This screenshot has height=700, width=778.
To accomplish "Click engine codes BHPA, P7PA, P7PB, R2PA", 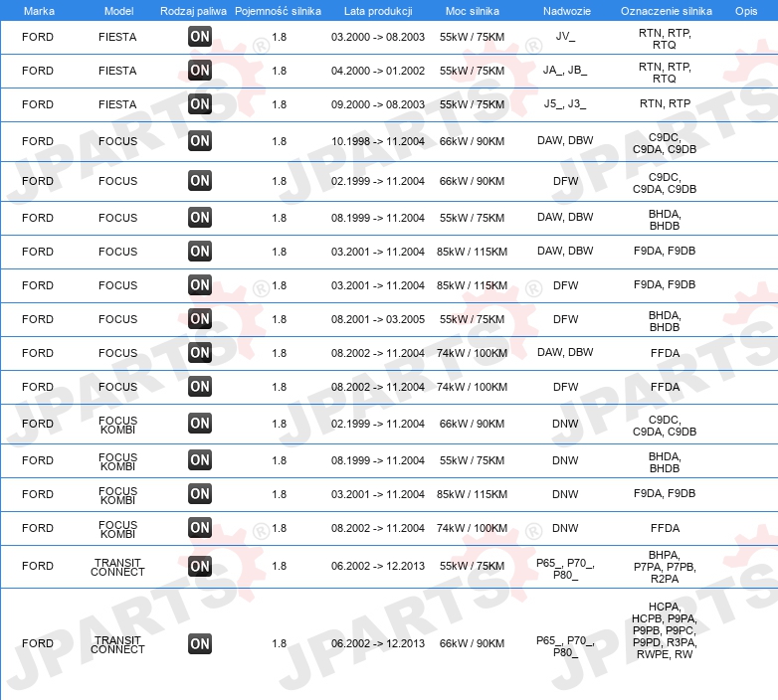I will click(665, 567).
